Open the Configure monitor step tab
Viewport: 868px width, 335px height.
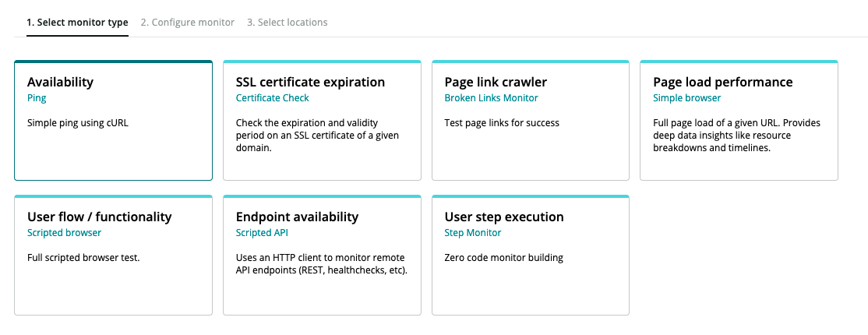pos(188,23)
